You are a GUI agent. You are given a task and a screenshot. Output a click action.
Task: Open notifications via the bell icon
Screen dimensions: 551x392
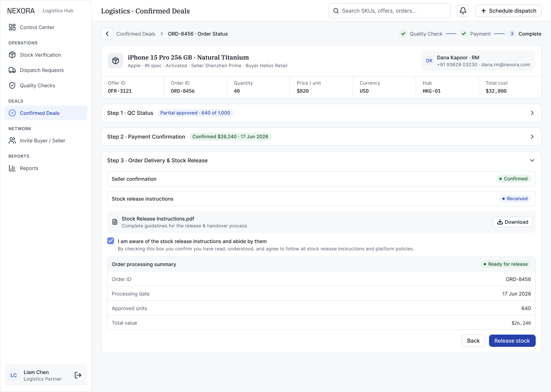tap(463, 11)
